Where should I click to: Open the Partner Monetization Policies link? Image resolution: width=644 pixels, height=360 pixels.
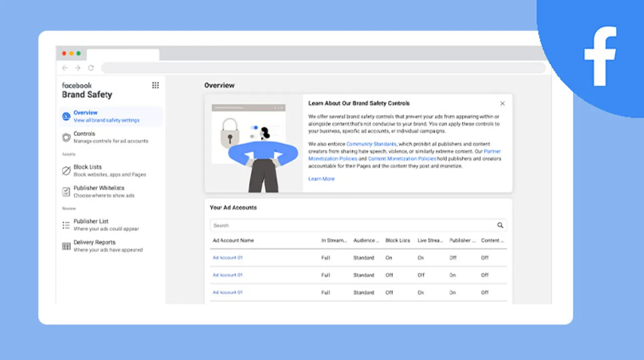point(405,155)
